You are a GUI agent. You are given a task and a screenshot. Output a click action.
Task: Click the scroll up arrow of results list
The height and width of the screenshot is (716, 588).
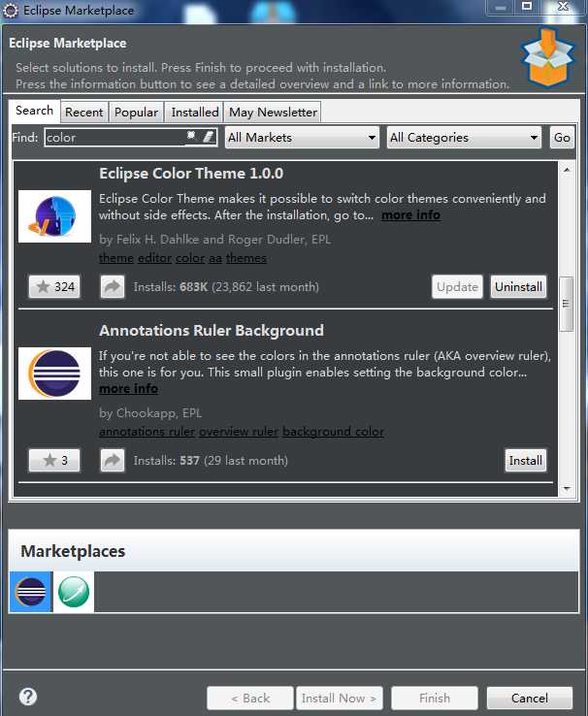coord(567,170)
